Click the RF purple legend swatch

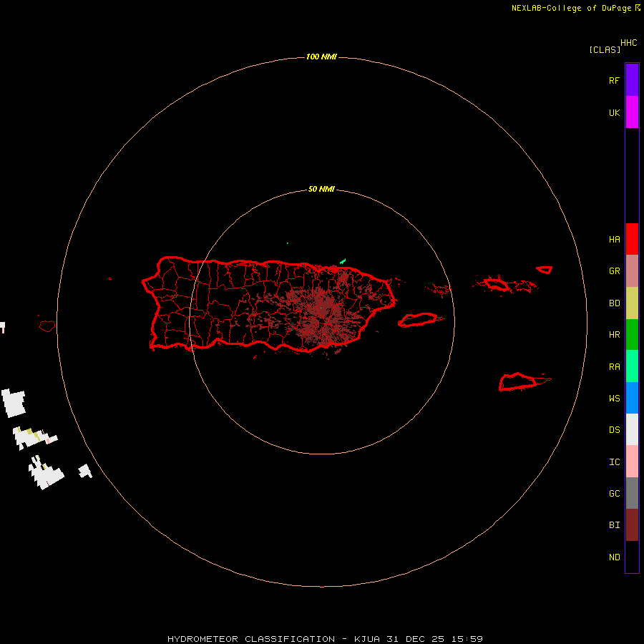coord(632,80)
